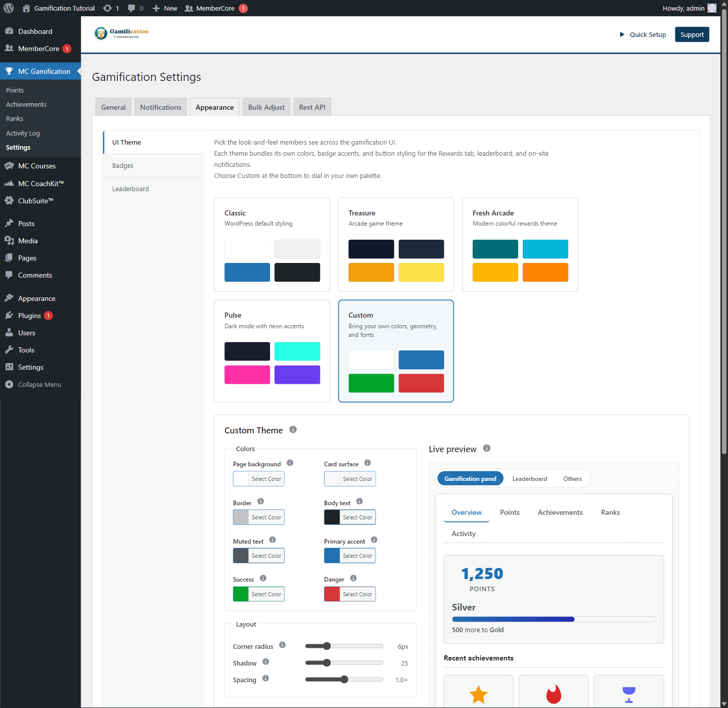Show Leaderboard in live preview
This screenshot has height=708, width=728.
click(x=530, y=478)
